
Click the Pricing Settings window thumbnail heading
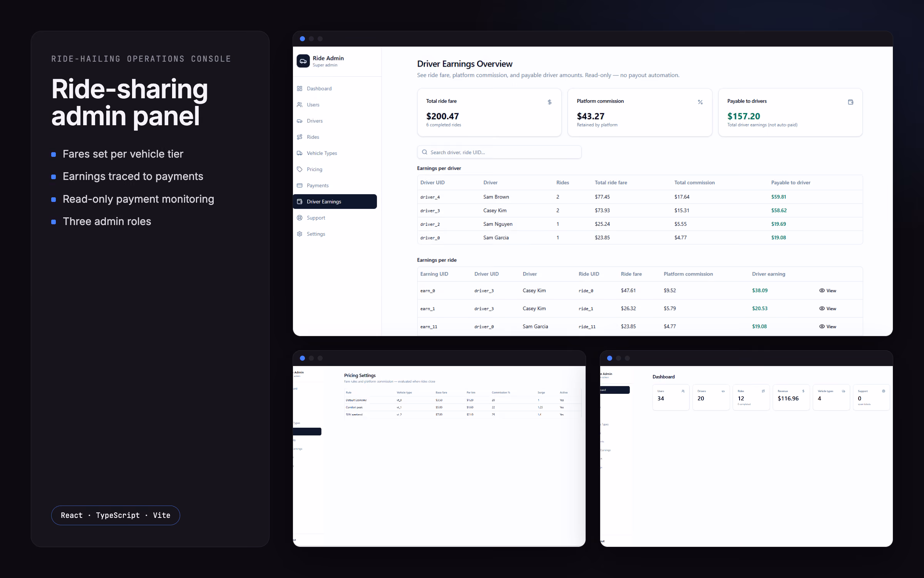(x=360, y=375)
